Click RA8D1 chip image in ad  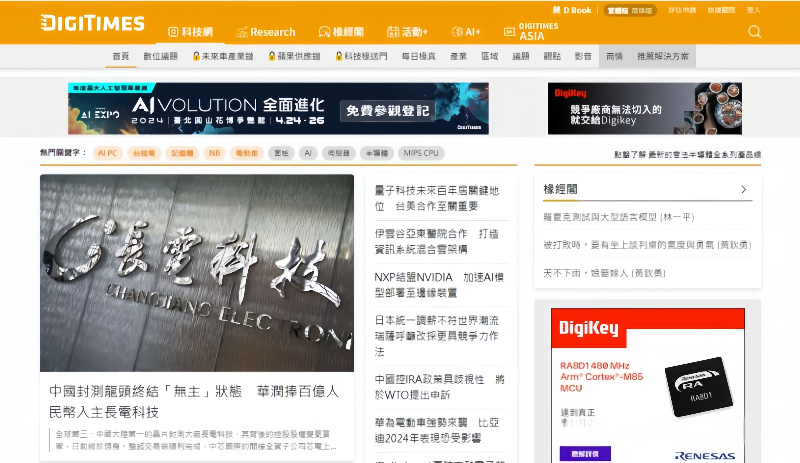[x=699, y=386]
